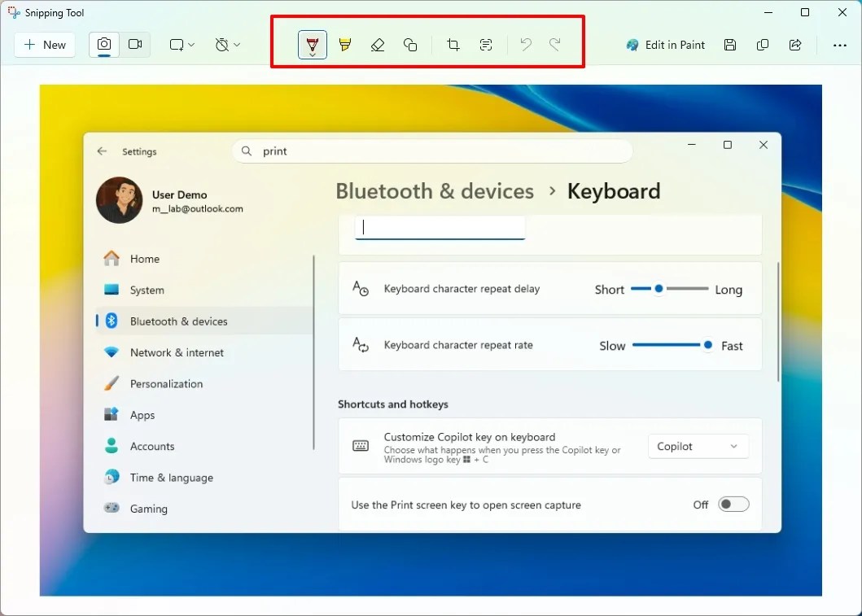Click the Accounts person icon
The width and height of the screenshot is (862, 616).
point(112,446)
